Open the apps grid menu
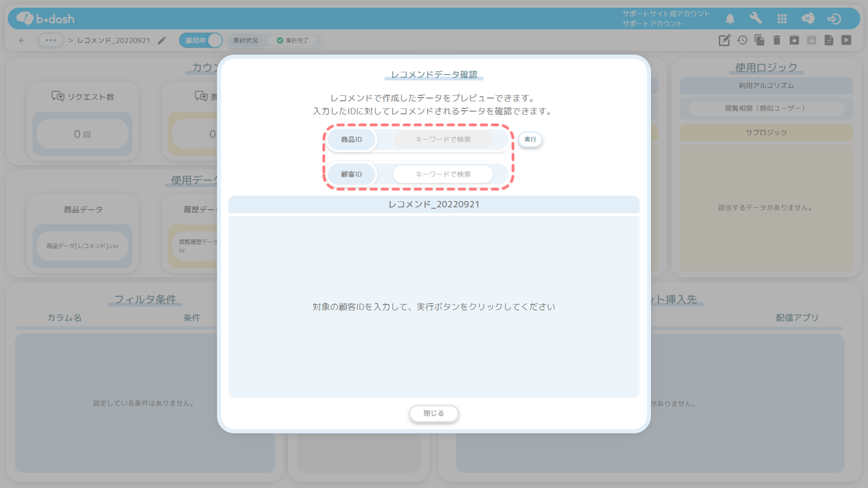The height and width of the screenshot is (488, 868). (782, 19)
